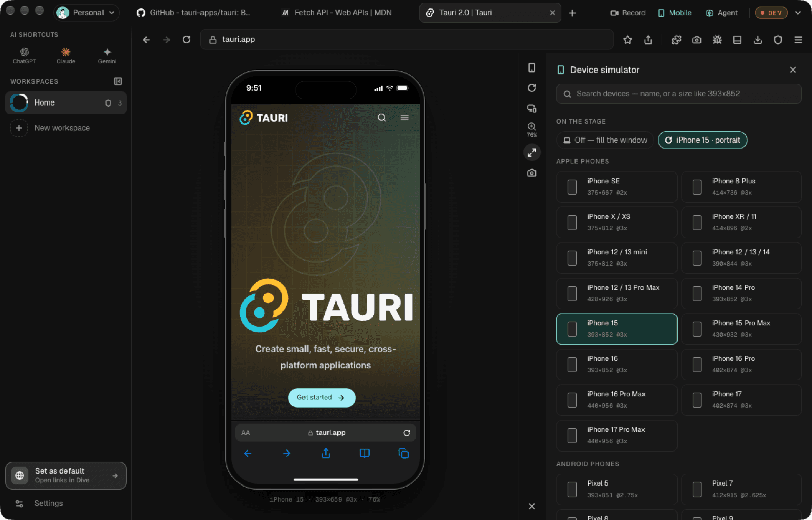Toggle Record in top bar
812x520 pixels.
tap(628, 13)
